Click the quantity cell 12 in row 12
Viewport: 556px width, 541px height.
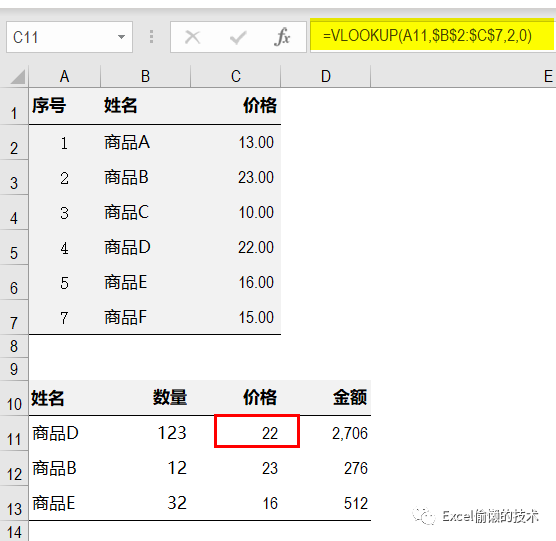tap(146, 468)
